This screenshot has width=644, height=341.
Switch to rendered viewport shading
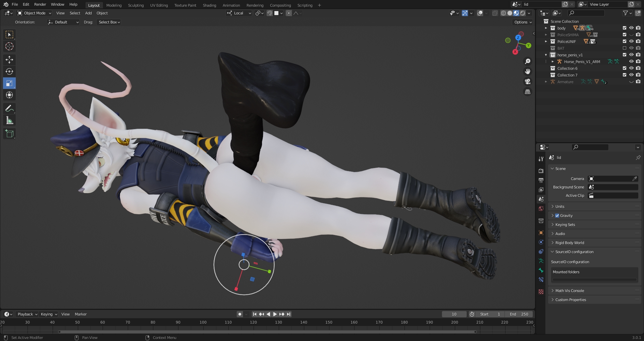523,13
